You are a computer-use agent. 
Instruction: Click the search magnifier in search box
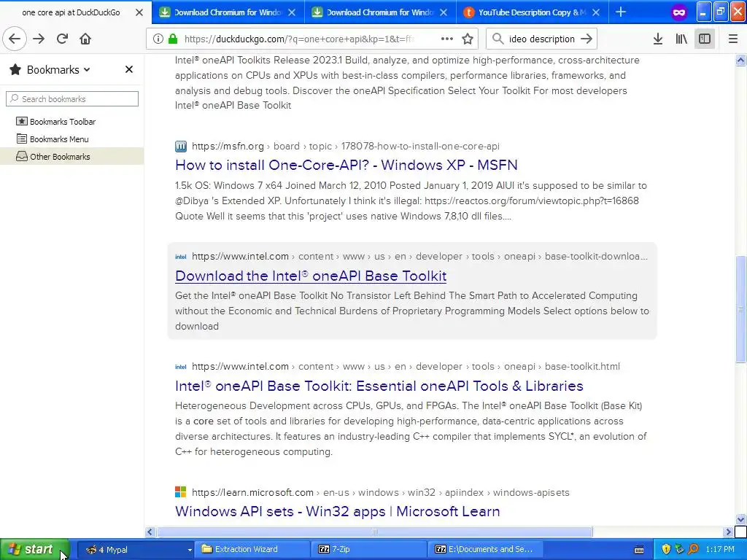[498, 39]
